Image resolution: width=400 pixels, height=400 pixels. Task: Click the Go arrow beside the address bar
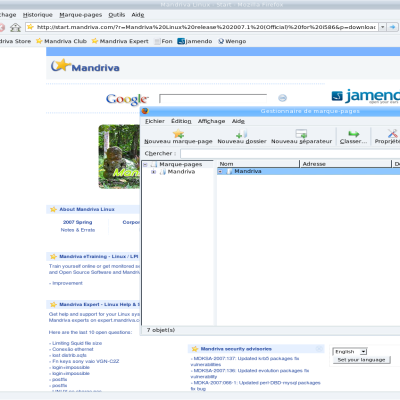pyautogui.click(x=393, y=27)
